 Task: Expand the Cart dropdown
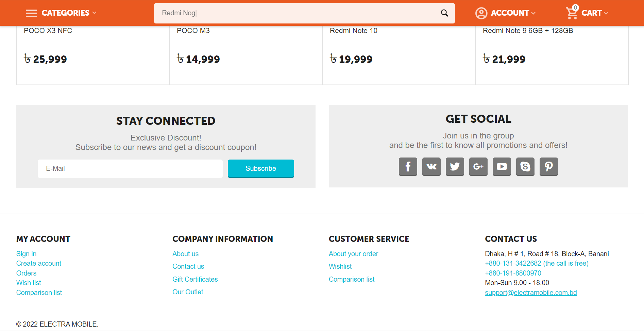pyautogui.click(x=587, y=13)
